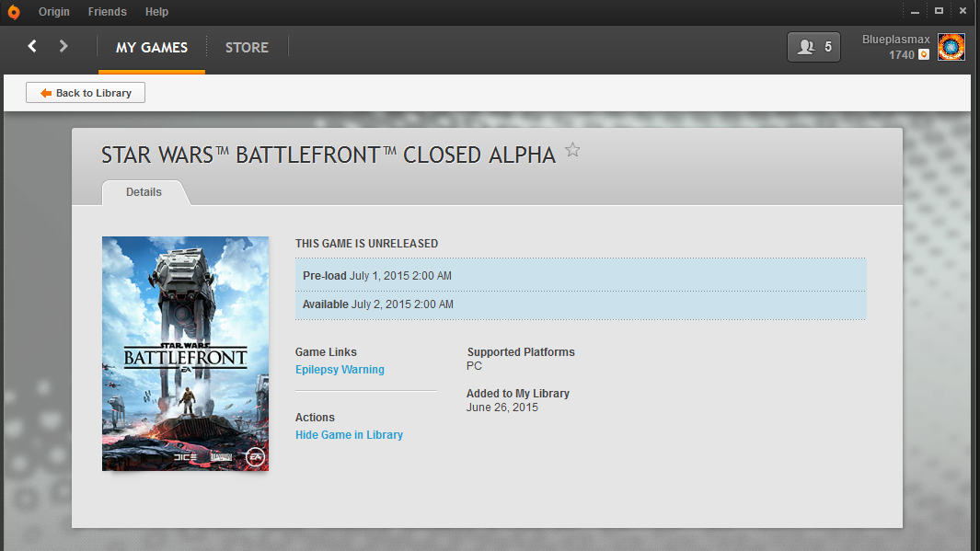980x551 pixels.
Task: Open the Epilepsy Warning link
Action: [x=340, y=370]
